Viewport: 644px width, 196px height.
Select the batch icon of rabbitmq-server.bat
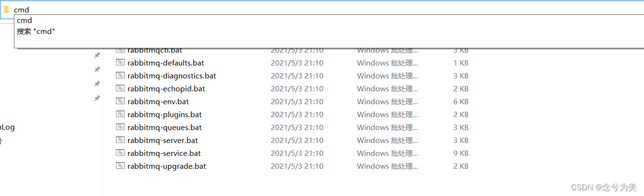tap(120, 140)
